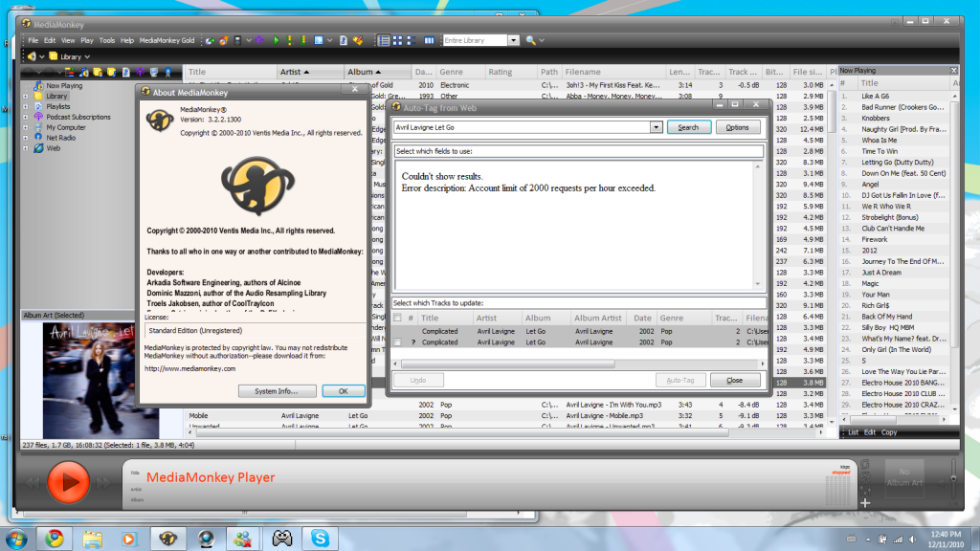The height and width of the screenshot is (551, 980).
Task: Click OK in the About MediaMonkey dialog
Action: pos(344,391)
